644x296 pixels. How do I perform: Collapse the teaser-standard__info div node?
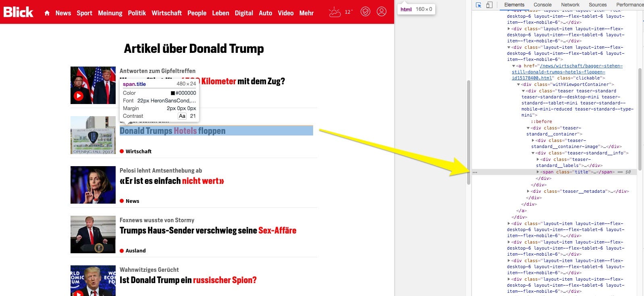tap(533, 153)
